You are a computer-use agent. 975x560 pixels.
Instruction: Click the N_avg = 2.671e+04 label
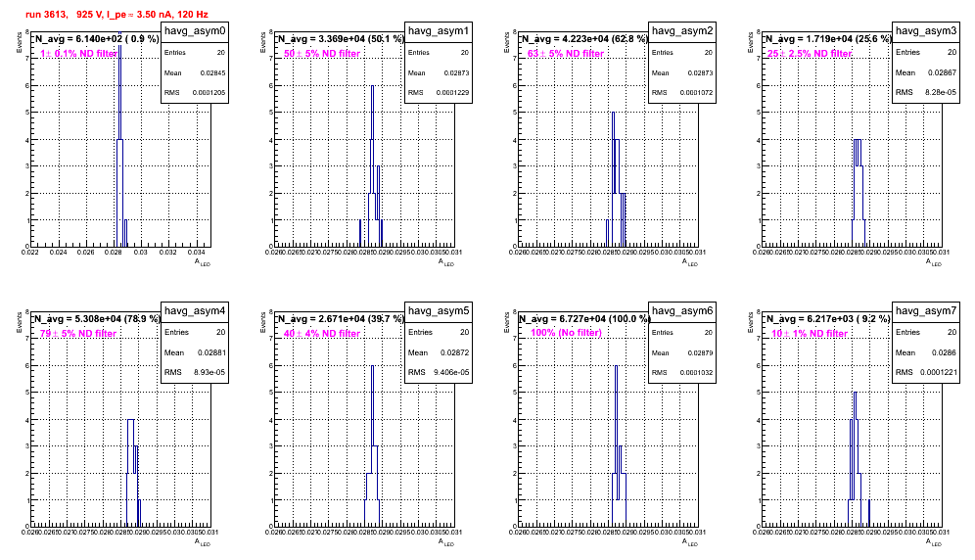tap(341, 319)
